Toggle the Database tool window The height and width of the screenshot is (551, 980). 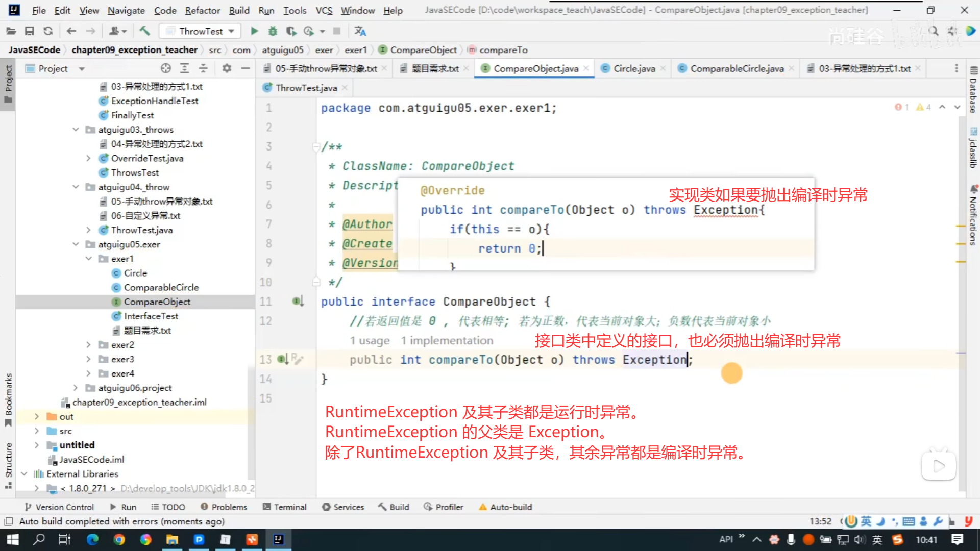pos(973,91)
